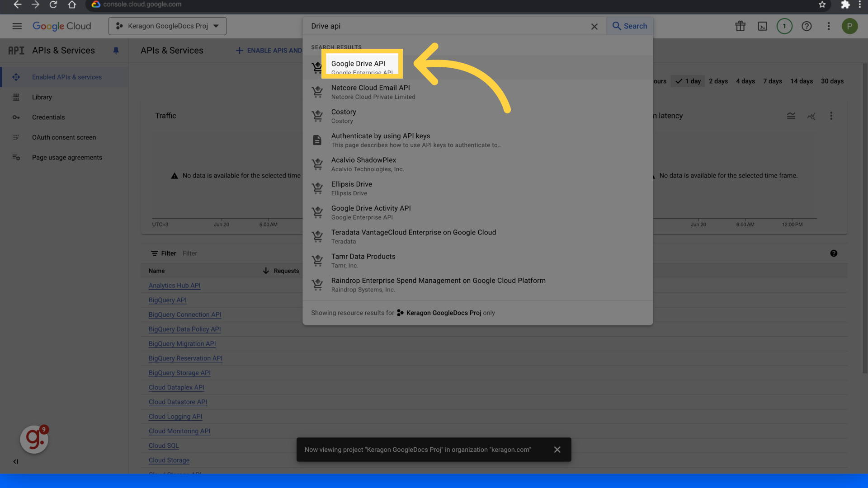This screenshot has width=868, height=488.
Task: Open Cloud Monitoring API link
Action: coord(179,431)
